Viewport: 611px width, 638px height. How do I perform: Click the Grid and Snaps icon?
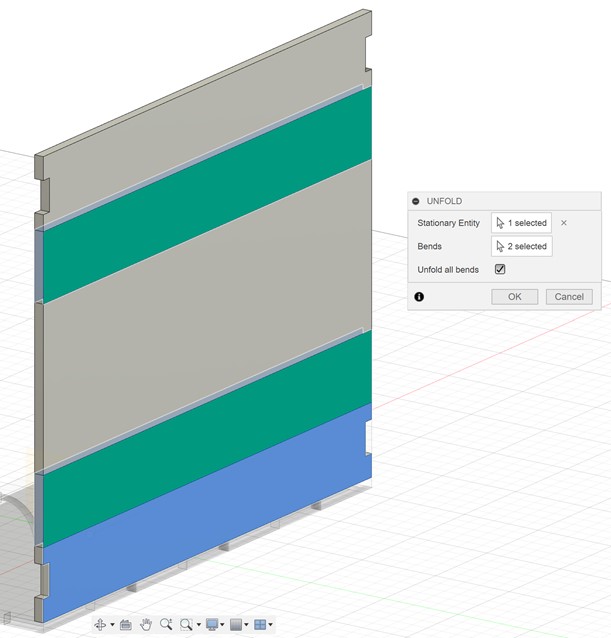(235, 625)
